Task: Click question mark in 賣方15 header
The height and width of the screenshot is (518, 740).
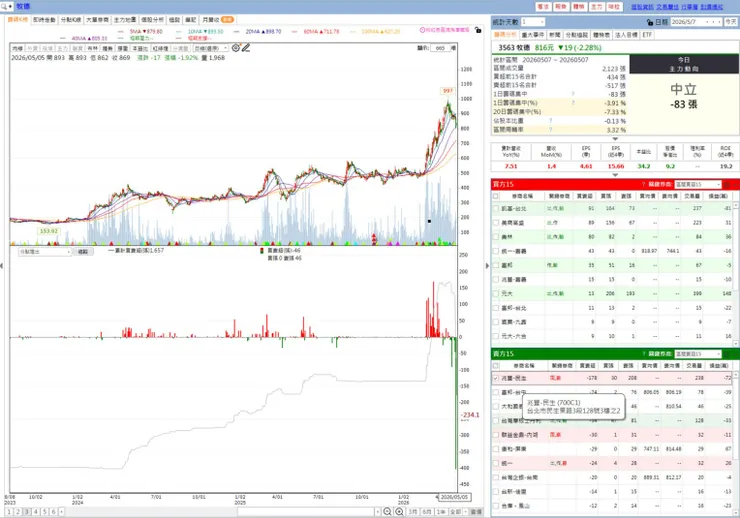Action: 643,354
